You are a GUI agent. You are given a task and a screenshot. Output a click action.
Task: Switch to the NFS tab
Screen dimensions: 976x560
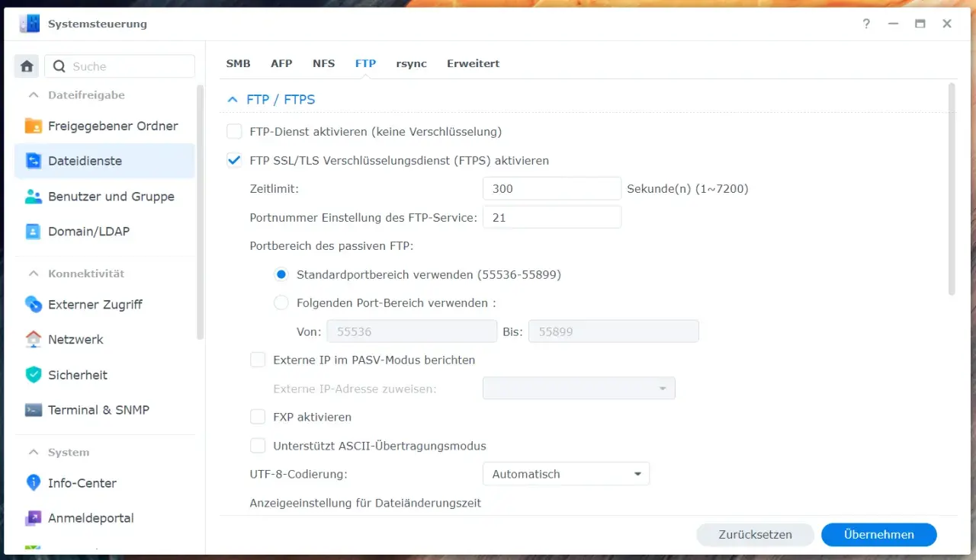323,63
